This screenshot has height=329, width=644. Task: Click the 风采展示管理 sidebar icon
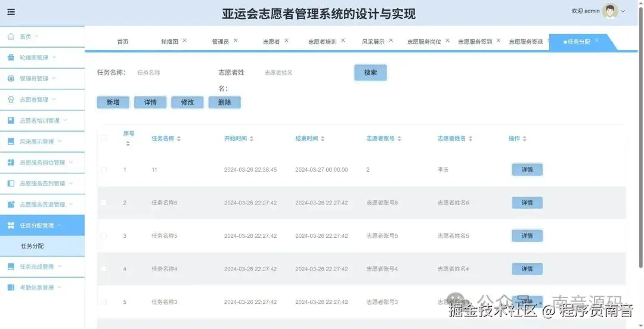[x=11, y=141]
